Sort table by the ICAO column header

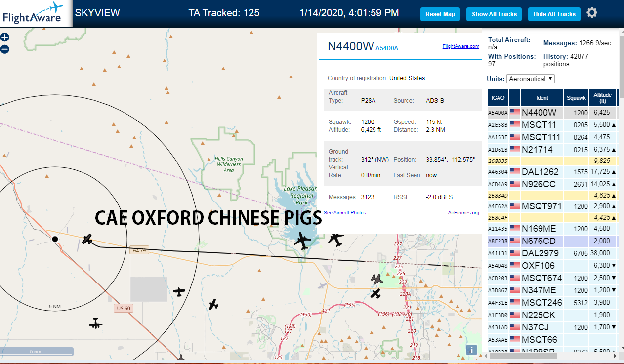[498, 98]
